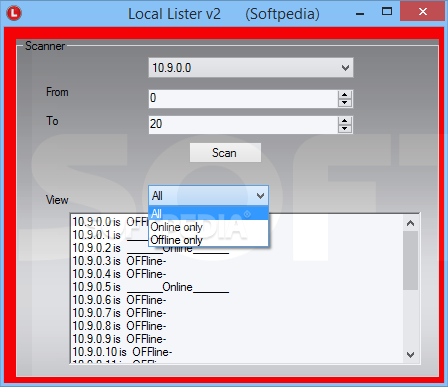This screenshot has width=448, height=387.
Task: Increase the To value with up arrow
Action: coord(345,121)
